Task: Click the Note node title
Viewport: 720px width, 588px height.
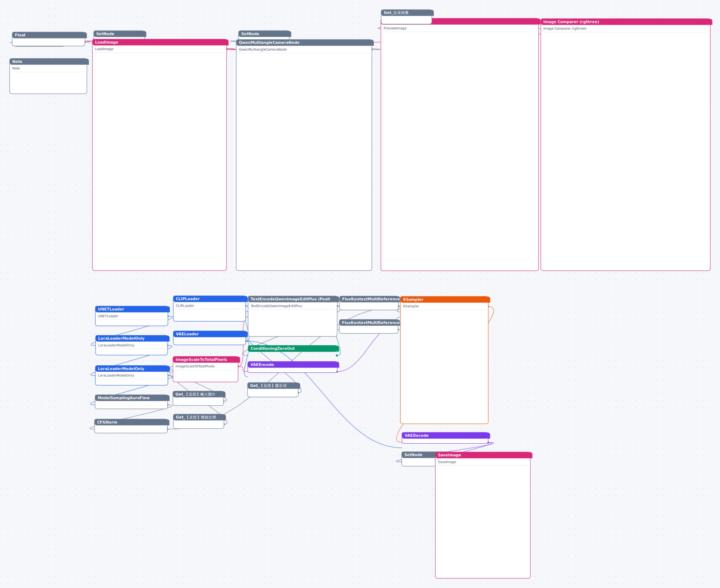Action: (x=49, y=61)
